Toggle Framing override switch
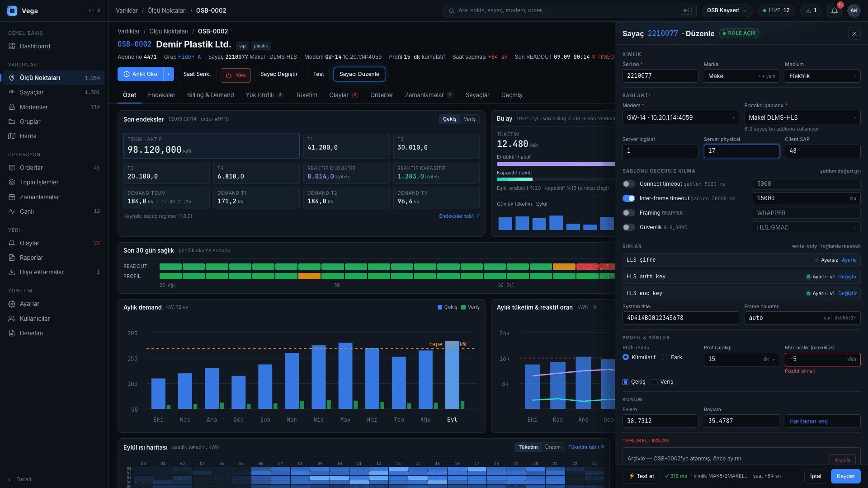The image size is (868, 488). pos(628,213)
